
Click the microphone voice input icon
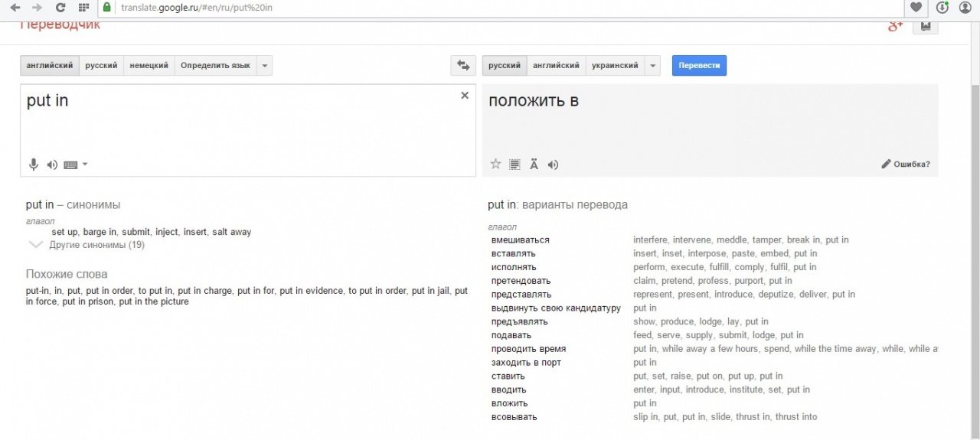tap(34, 165)
